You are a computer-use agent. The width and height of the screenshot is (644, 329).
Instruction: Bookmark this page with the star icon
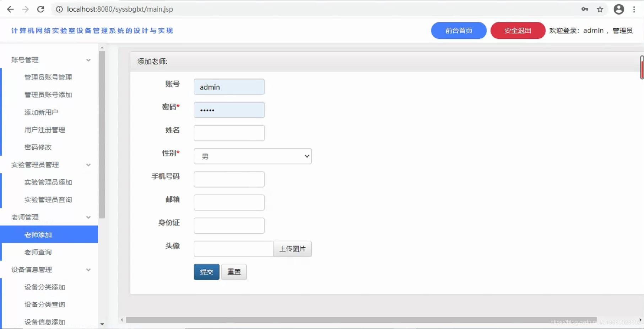[600, 9]
